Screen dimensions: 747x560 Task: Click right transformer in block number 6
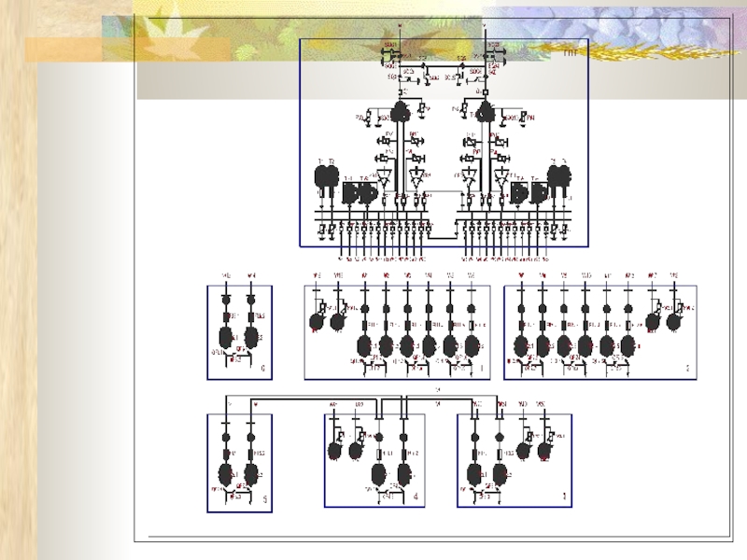click(249, 337)
